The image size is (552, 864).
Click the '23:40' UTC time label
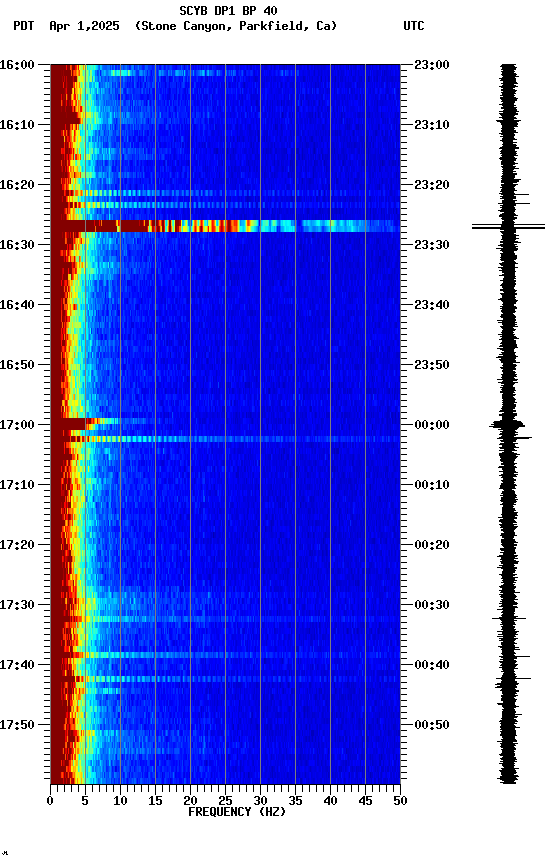(432, 305)
